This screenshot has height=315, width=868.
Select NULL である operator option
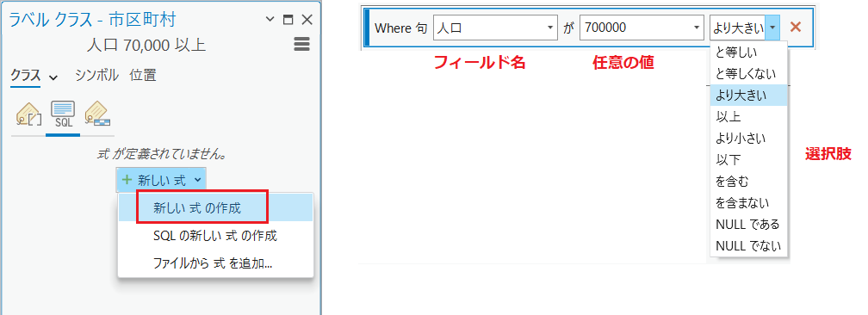748,225
